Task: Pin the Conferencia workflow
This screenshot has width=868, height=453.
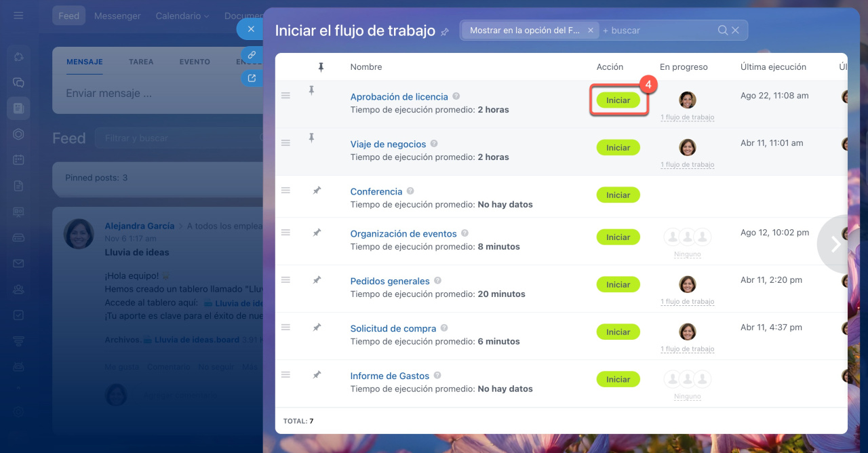Action: pos(316,191)
